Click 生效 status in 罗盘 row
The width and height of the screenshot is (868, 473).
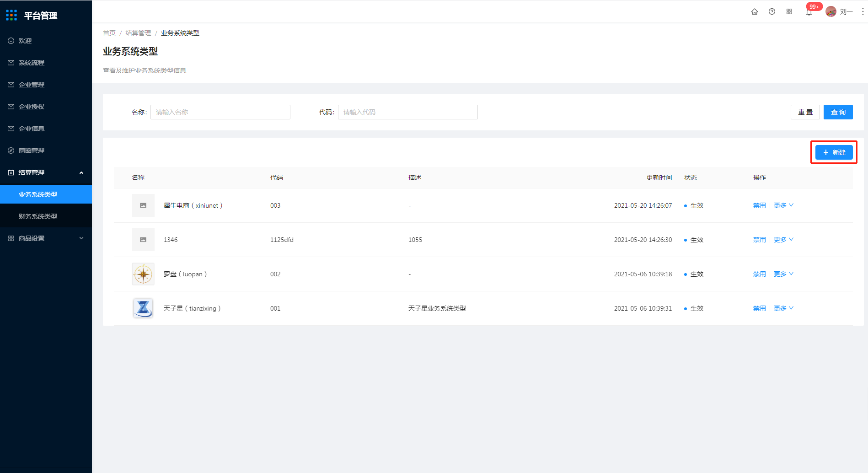tap(697, 274)
